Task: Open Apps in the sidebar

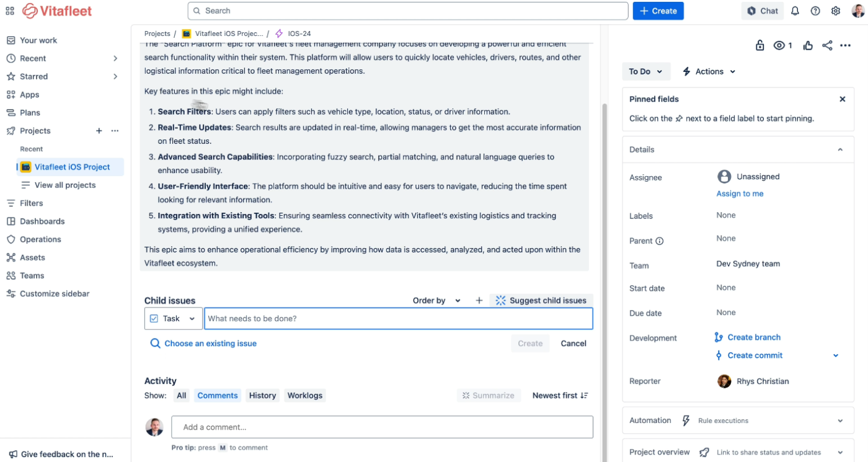Action: coord(29,95)
